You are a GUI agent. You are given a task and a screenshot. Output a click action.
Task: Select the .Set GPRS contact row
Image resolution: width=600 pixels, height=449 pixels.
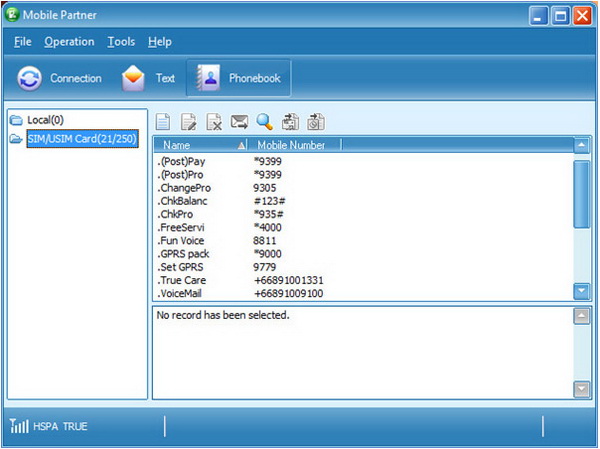click(364, 267)
